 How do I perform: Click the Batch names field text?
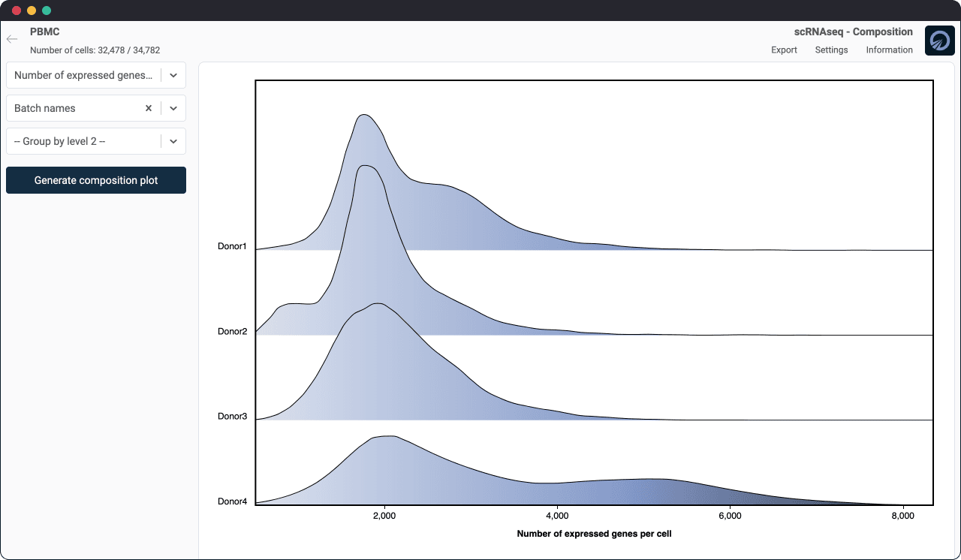click(45, 108)
